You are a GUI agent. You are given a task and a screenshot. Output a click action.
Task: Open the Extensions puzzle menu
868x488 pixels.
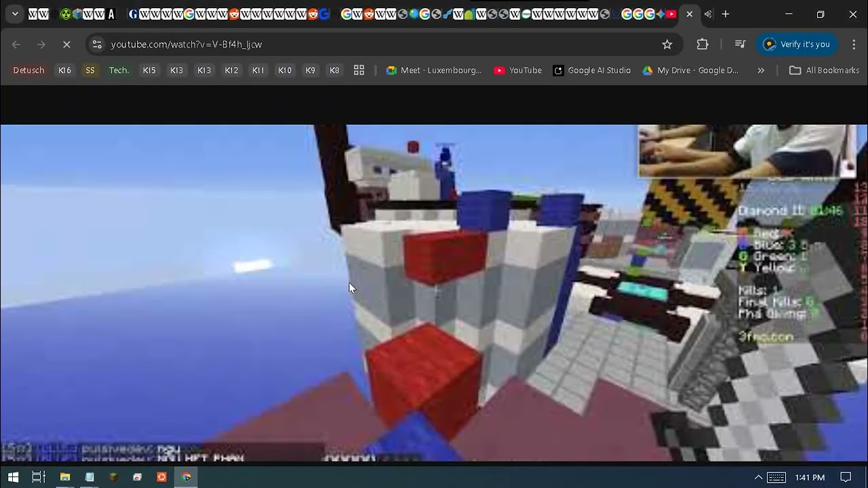(703, 44)
